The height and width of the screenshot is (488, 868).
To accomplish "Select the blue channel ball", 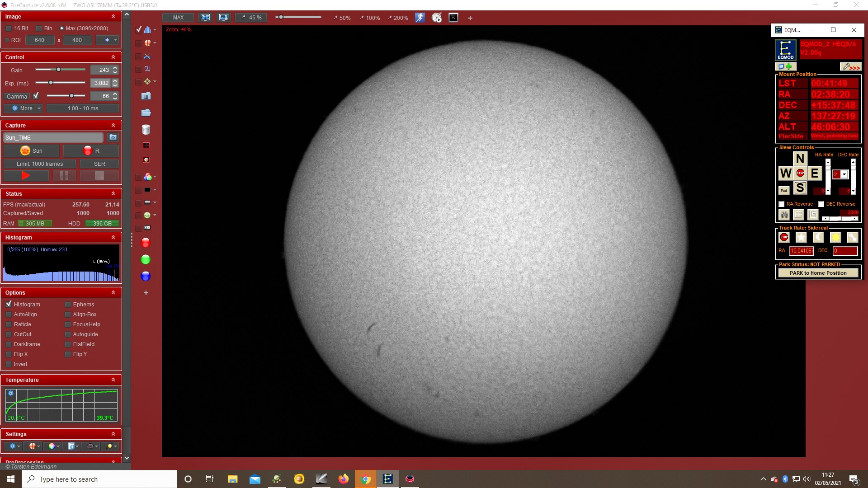I will pyautogui.click(x=146, y=277).
